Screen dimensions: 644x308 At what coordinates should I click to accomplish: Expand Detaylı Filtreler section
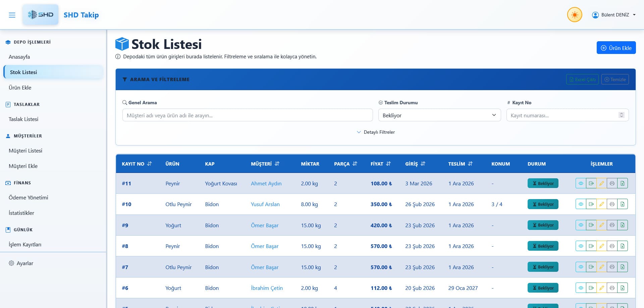376,132
